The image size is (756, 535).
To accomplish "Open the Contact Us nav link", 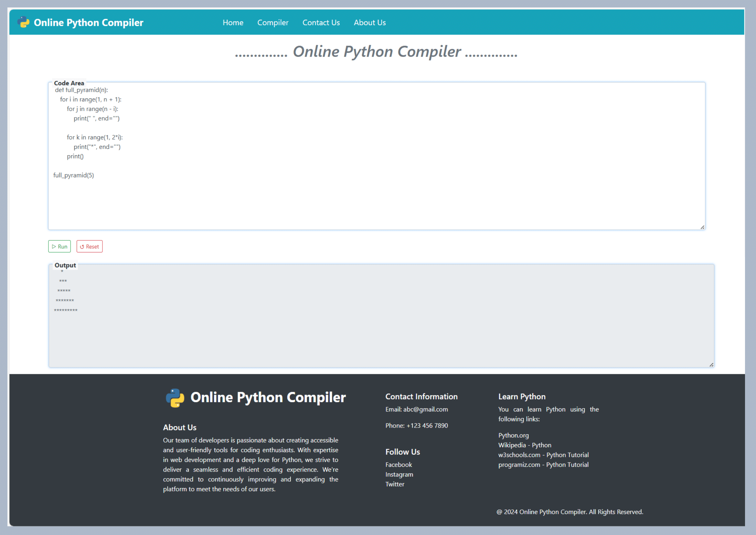I will point(321,22).
